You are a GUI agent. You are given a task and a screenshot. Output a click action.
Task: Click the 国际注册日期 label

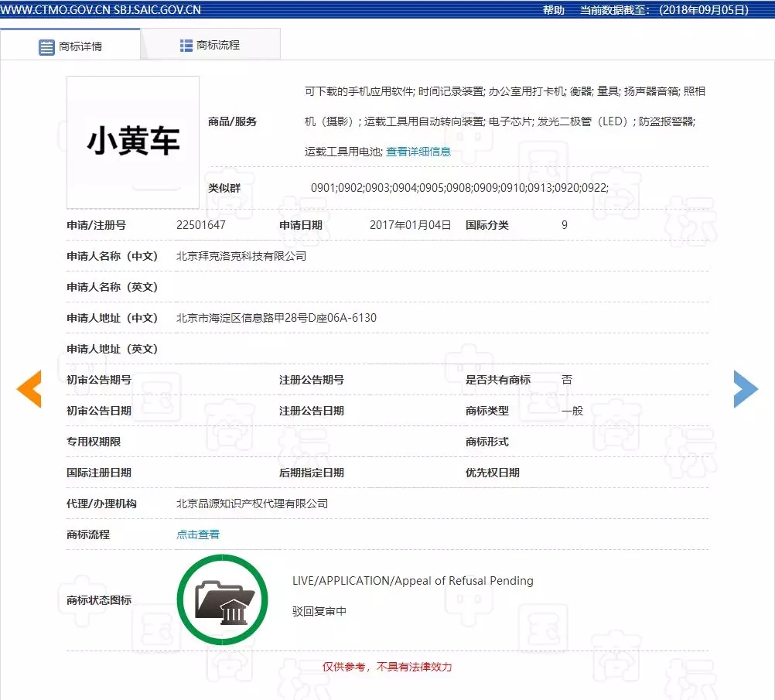coord(99,473)
